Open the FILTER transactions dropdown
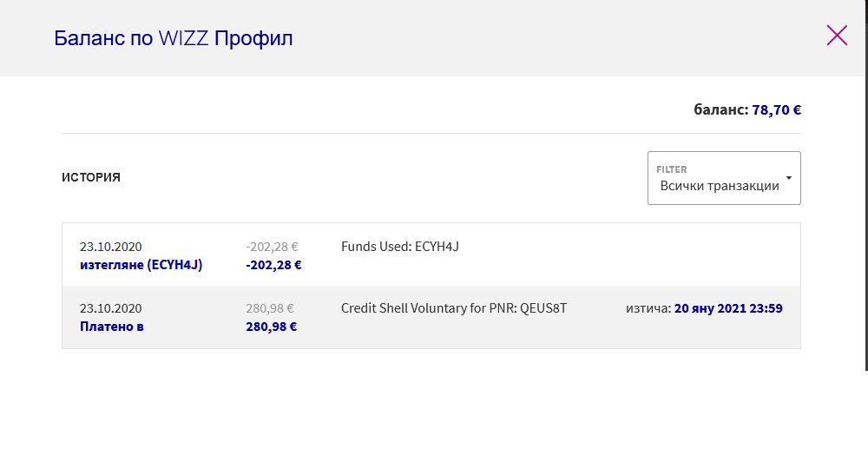This screenshot has width=868, height=469. click(x=724, y=178)
